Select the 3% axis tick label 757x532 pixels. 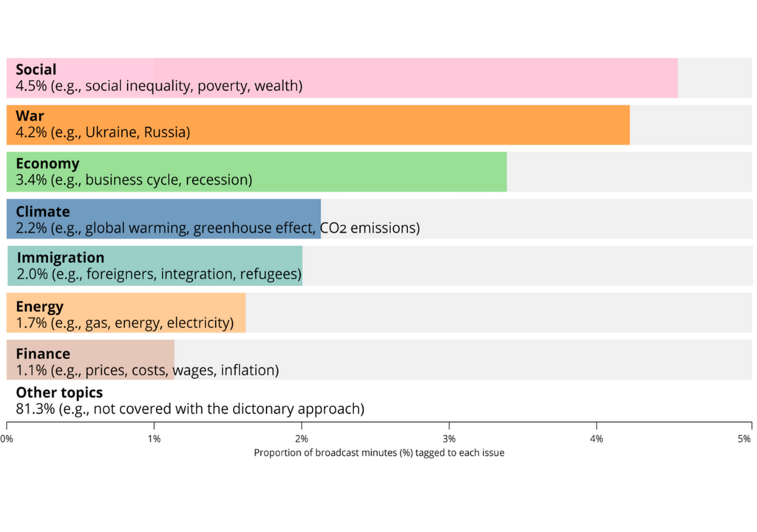pos(449,439)
